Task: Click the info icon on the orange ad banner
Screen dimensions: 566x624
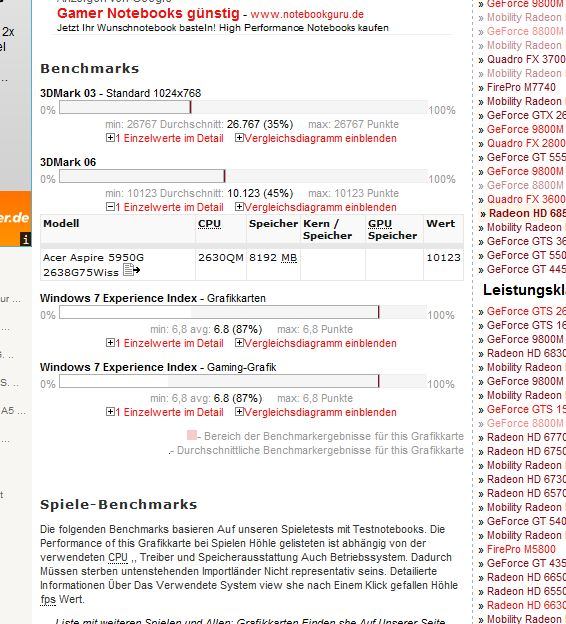Action: tap(25, 240)
